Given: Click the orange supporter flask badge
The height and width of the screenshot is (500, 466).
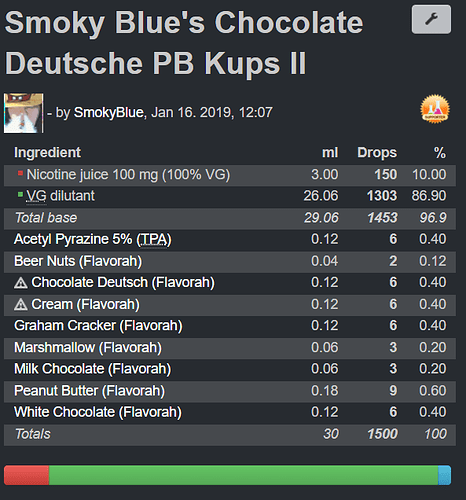Looking at the screenshot, I should pyautogui.click(x=435, y=109).
